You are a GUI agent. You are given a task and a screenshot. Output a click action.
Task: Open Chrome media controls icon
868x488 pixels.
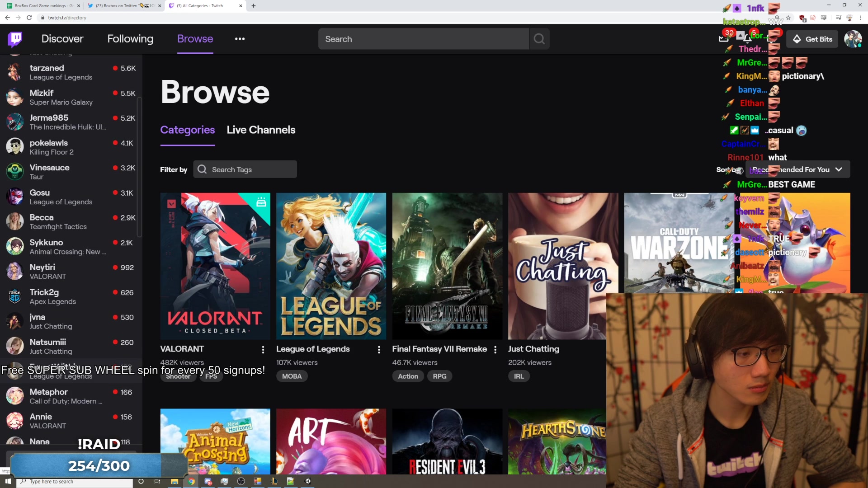coord(839,18)
